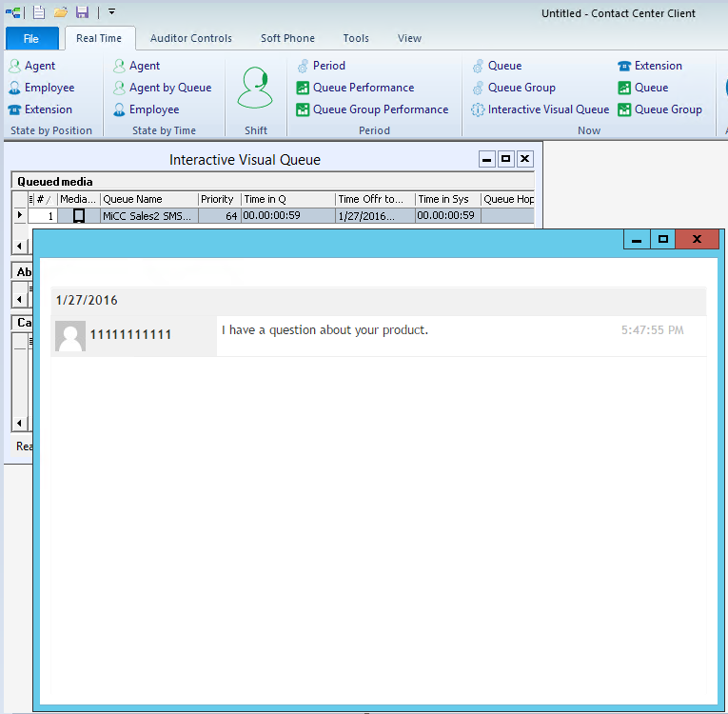Switch to the Auditor Controls tab
Screen dimensions: 728x714
[x=190, y=39]
